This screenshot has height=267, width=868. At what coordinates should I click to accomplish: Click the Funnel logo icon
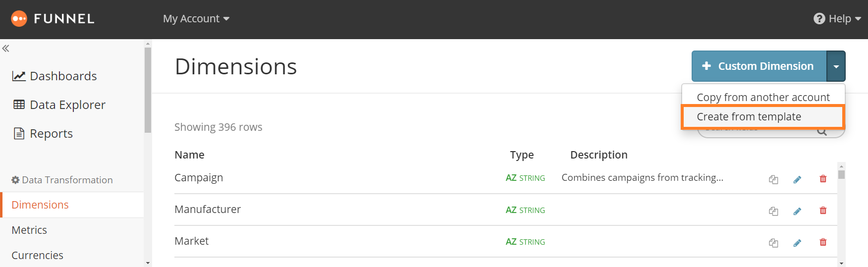[19, 19]
